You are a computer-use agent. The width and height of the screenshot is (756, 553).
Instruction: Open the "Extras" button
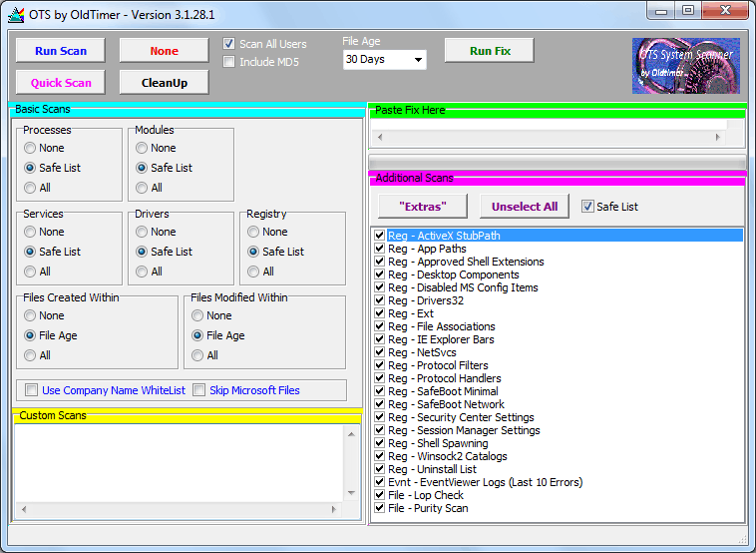[423, 207]
